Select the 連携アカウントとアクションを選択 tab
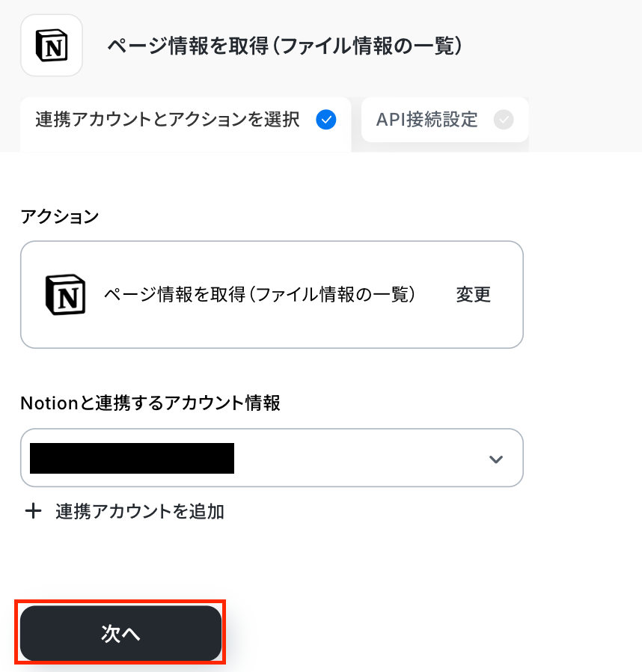 click(x=168, y=120)
